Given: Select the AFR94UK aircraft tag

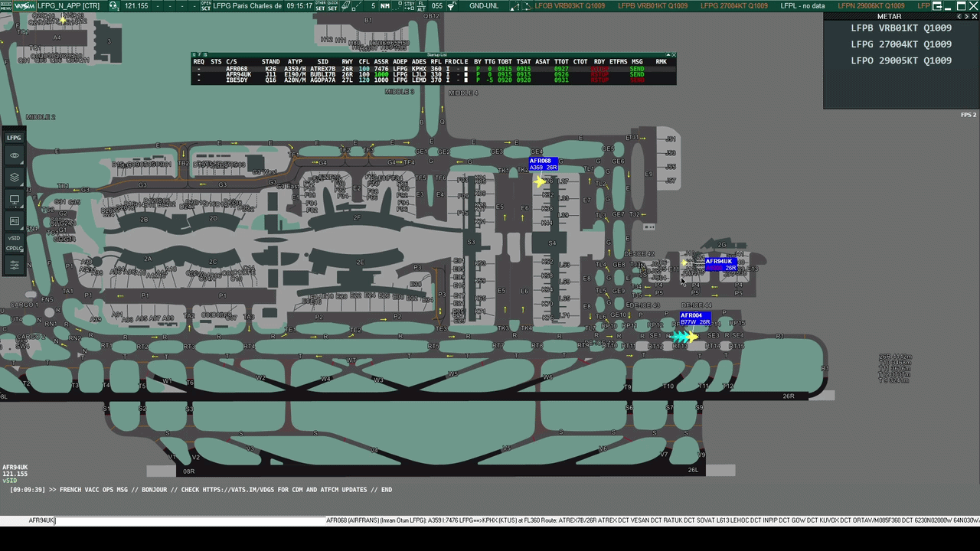Looking at the screenshot, I should click(720, 264).
